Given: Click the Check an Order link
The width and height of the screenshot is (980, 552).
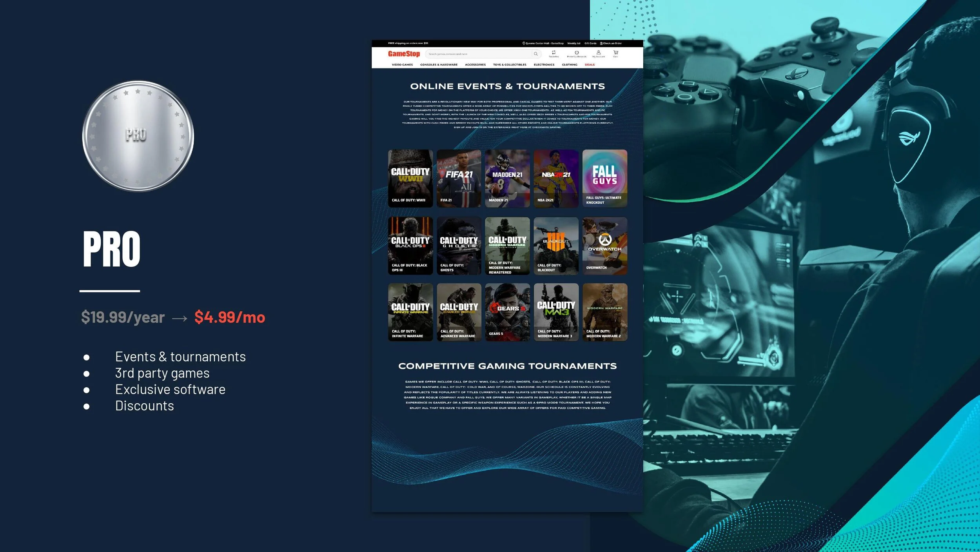Looking at the screenshot, I should tap(612, 44).
